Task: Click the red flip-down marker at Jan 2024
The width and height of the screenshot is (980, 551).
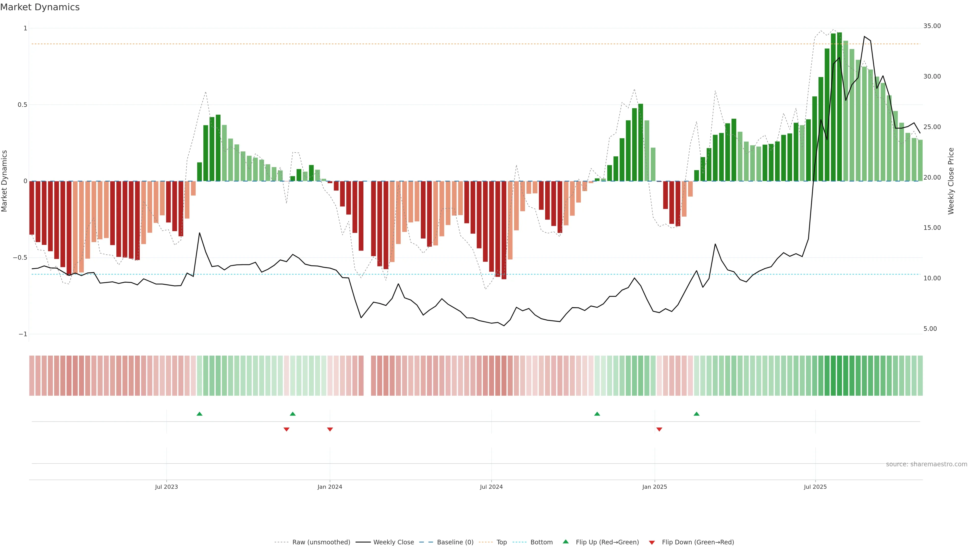Action: 330,429
